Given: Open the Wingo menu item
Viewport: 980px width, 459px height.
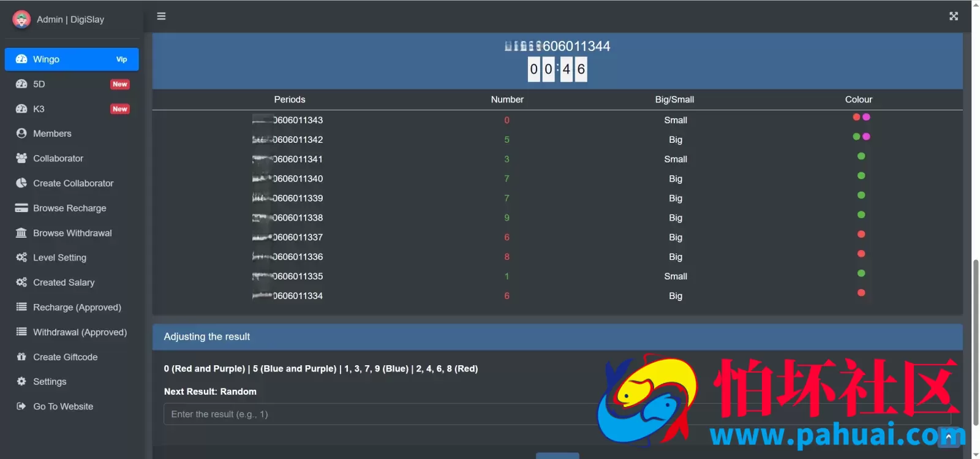Looking at the screenshot, I should (72, 59).
